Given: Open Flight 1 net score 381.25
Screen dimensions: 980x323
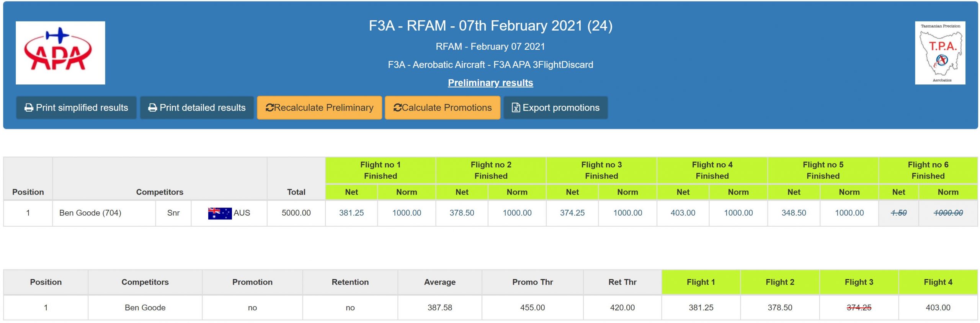Looking at the screenshot, I should pos(351,213).
